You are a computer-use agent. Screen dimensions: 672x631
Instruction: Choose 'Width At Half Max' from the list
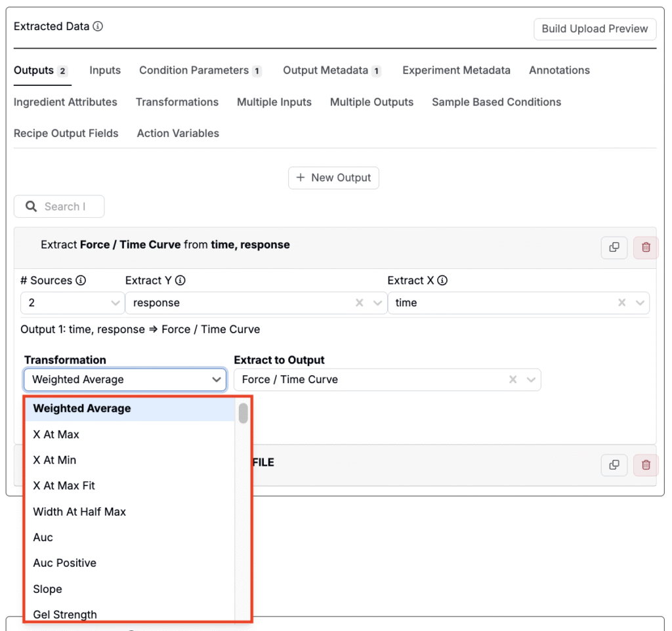coord(79,512)
